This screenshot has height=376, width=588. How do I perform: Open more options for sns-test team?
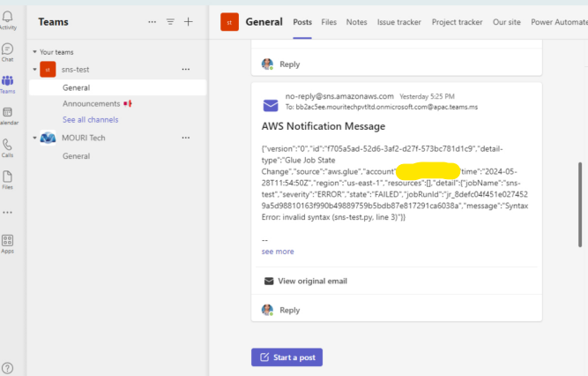(x=185, y=69)
